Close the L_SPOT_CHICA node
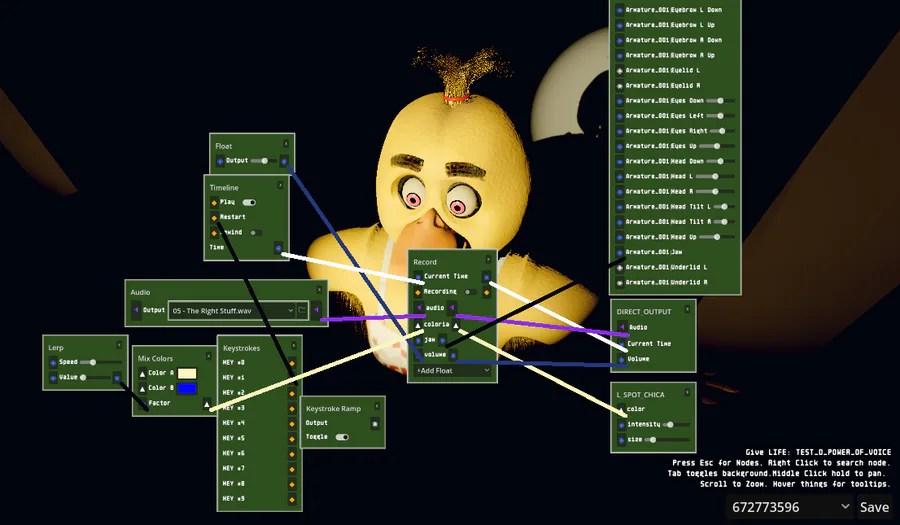This screenshot has height=525, width=900. 687,392
